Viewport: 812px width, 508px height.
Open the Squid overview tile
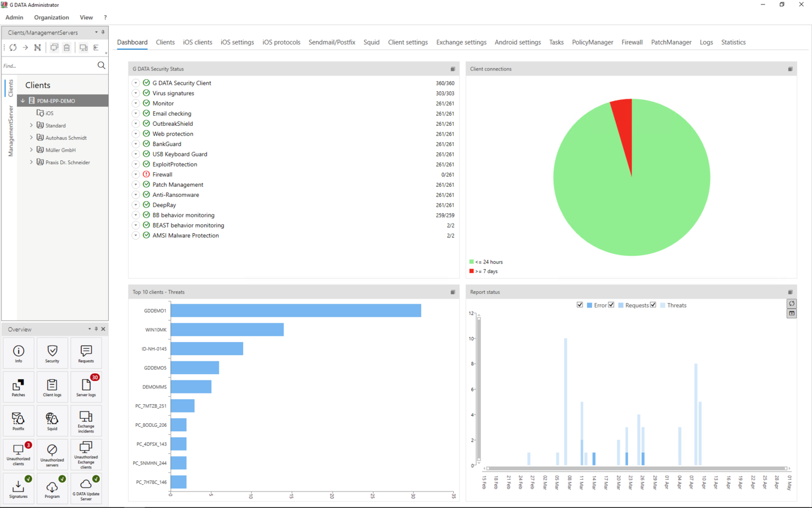pyautogui.click(x=52, y=421)
